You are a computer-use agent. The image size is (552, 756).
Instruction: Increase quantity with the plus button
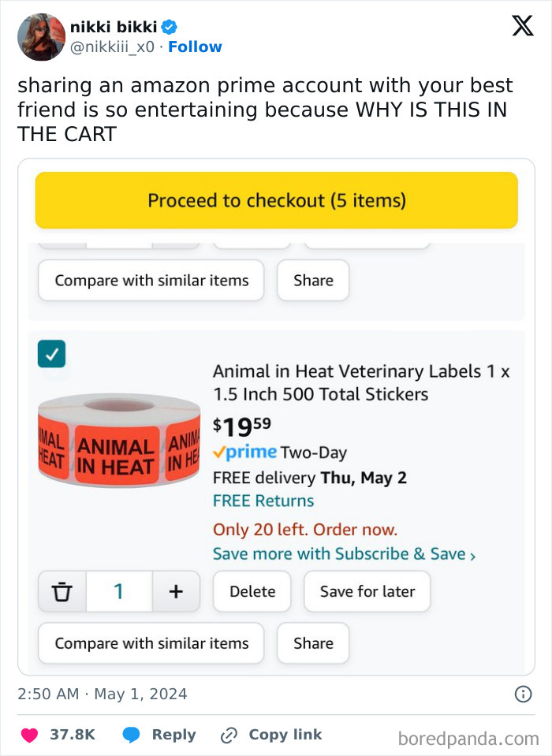[175, 591]
